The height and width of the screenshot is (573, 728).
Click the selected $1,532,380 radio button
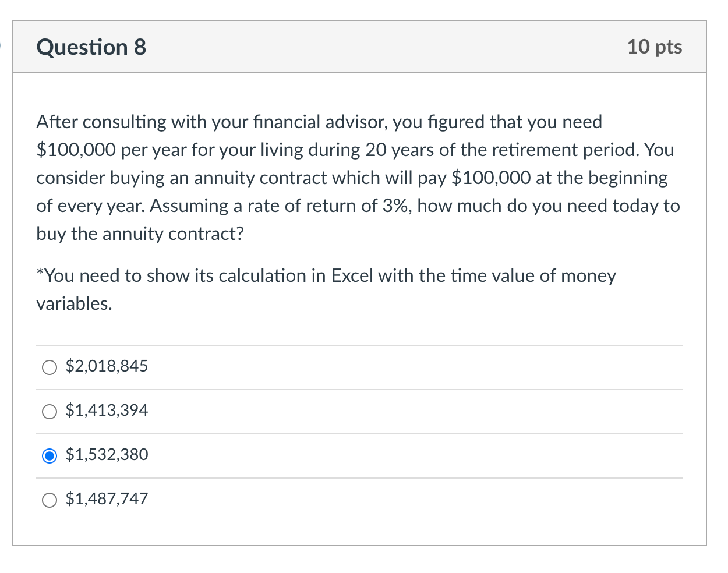pyautogui.click(x=50, y=455)
